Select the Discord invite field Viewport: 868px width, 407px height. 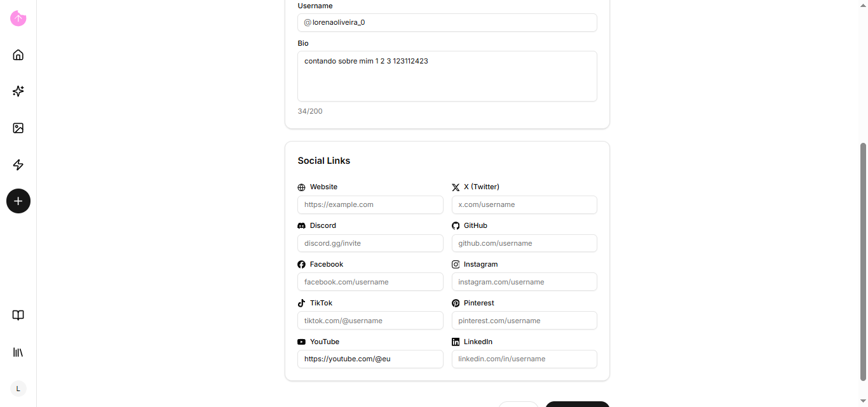tap(370, 243)
